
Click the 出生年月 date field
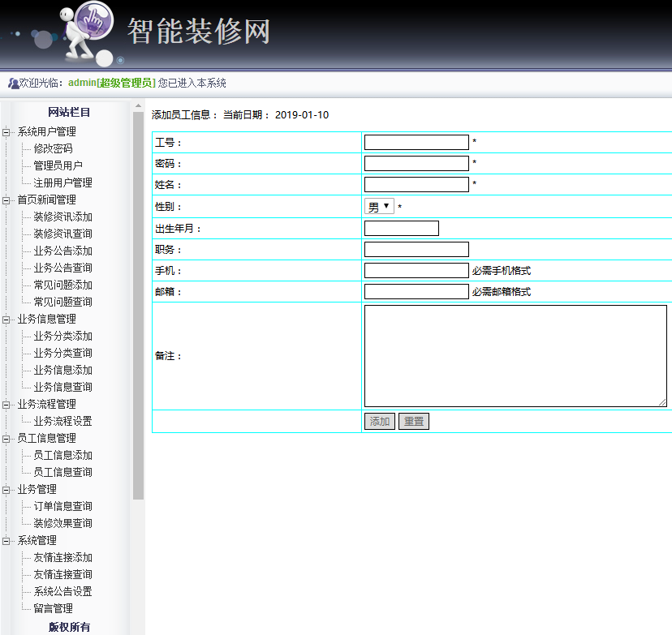pyautogui.click(x=402, y=228)
